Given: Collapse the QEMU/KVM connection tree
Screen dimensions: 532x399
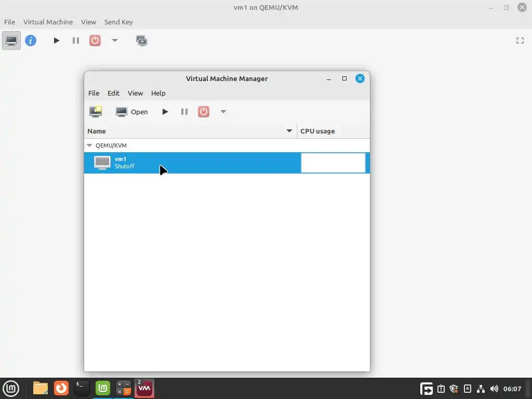Looking at the screenshot, I should click(89, 145).
